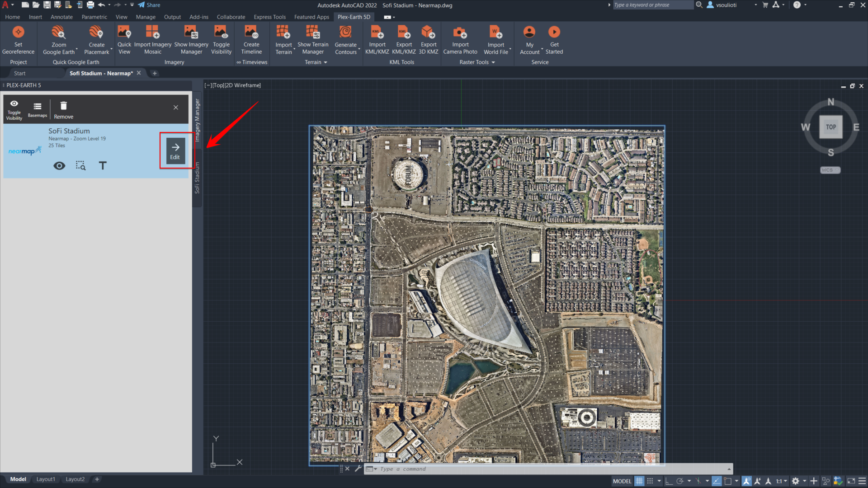This screenshot has height=488, width=868.
Task: Click Import World File tool
Action: (496, 40)
